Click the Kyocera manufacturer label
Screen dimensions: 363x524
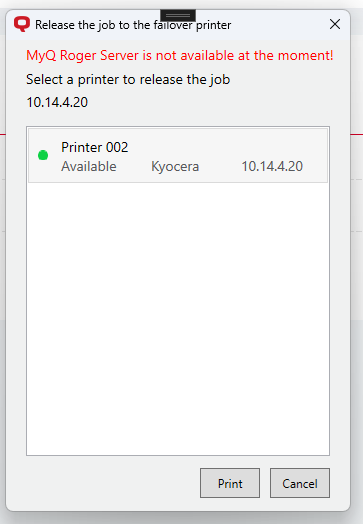pos(175,166)
